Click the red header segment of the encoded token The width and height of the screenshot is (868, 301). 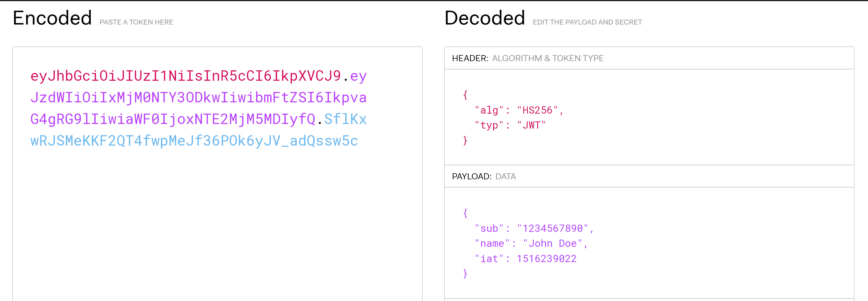(185, 76)
